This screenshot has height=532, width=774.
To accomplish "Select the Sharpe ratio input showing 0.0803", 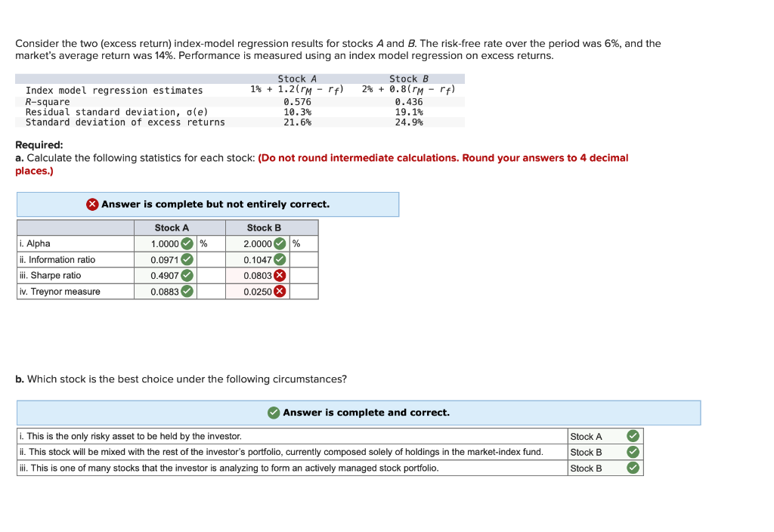I will [257, 277].
